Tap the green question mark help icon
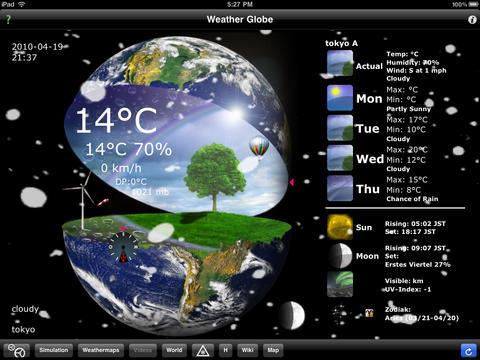The image size is (480, 360). coord(8,19)
